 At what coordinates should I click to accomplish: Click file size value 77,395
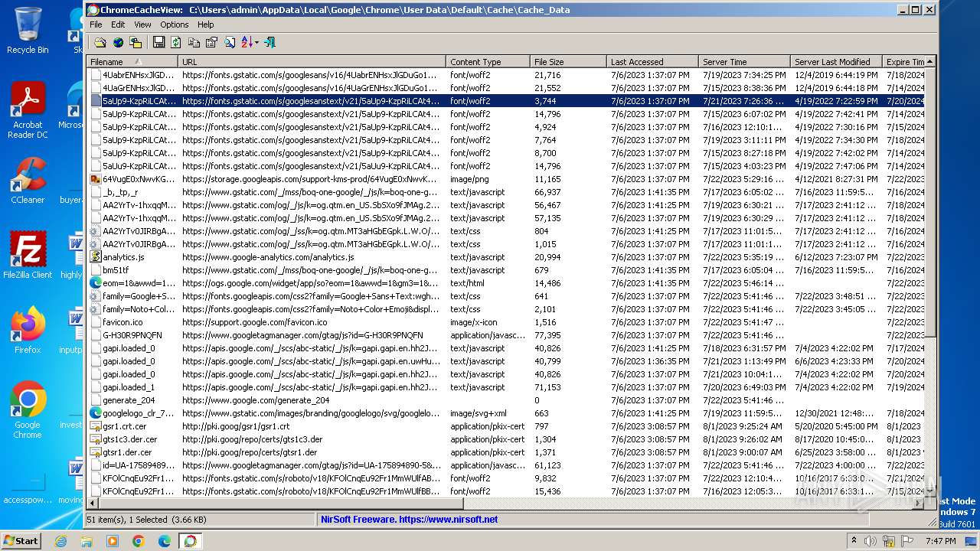(547, 335)
